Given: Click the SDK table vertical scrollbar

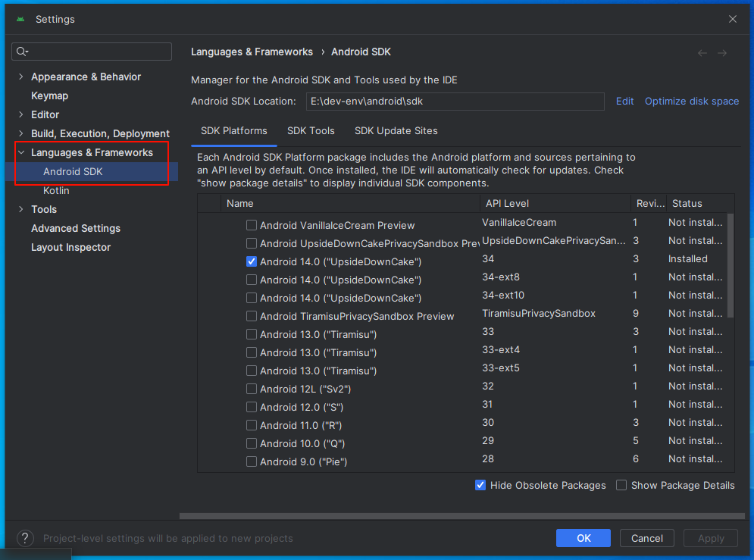Looking at the screenshot, I should [x=731, y=266].
